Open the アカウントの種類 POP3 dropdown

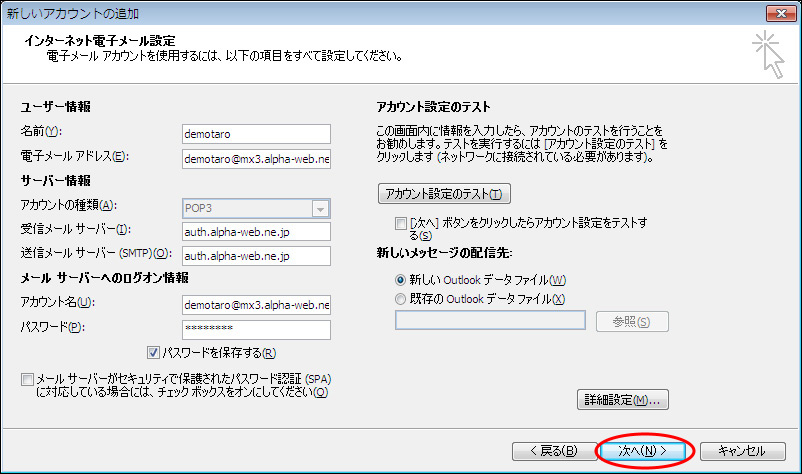pyautogui.click(x=320, y=209)
